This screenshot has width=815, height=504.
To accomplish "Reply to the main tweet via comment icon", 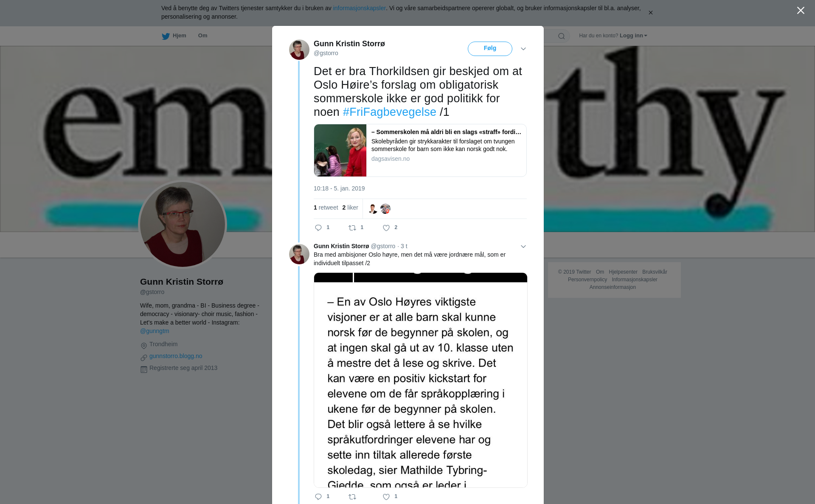I will [x=318, y=228].
